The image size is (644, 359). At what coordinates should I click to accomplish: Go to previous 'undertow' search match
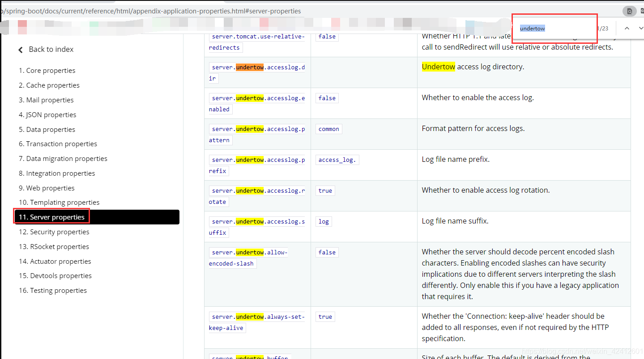pyautogui.click(x=627, y=28)
